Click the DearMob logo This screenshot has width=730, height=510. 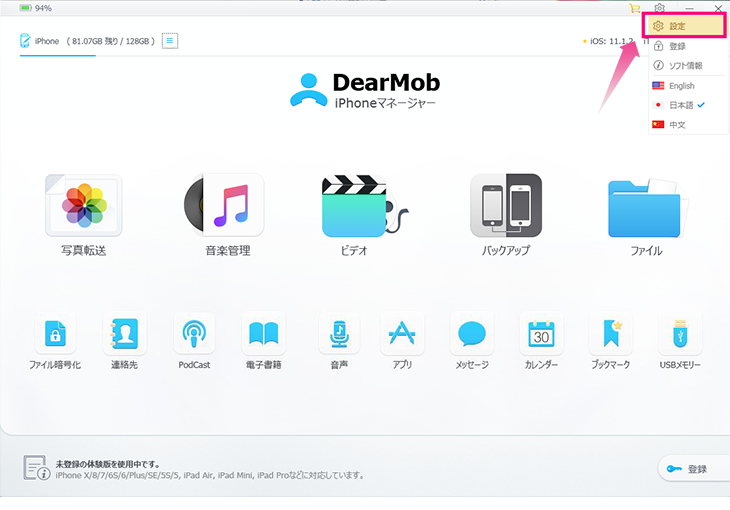point(365,90)
